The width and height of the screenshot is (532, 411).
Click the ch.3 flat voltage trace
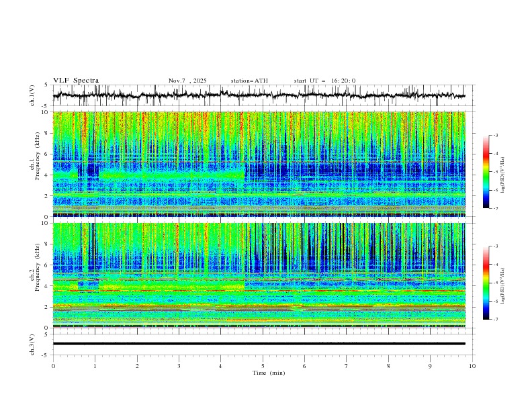259,344
